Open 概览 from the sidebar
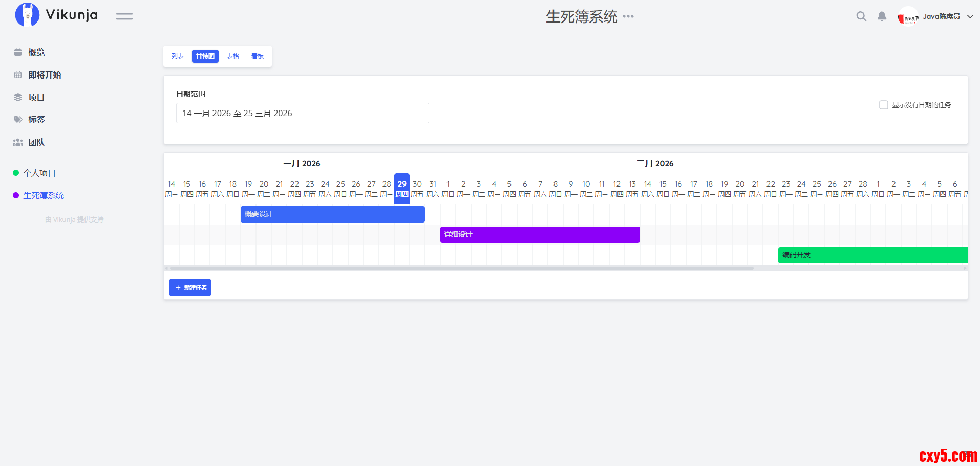Screen dimensions: 980x466 coord(36,52)
